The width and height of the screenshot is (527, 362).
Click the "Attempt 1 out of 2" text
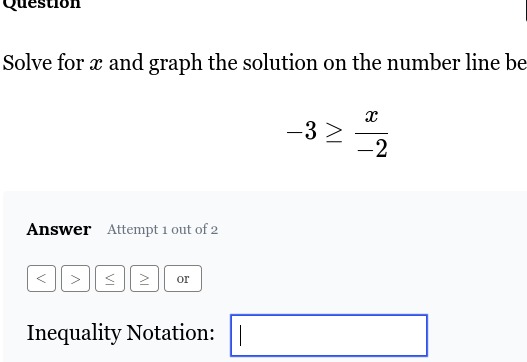click(162, 230)
